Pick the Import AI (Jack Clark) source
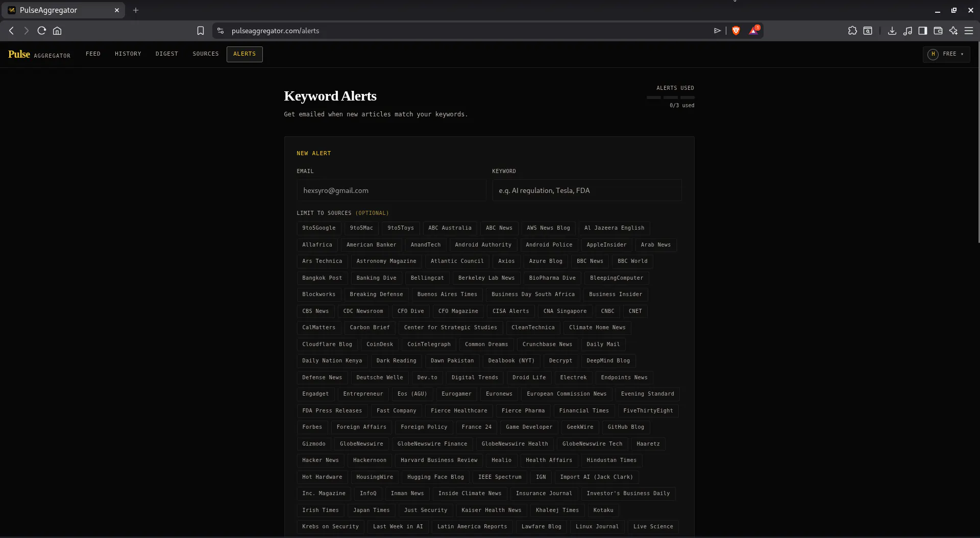 coord(597,477)
